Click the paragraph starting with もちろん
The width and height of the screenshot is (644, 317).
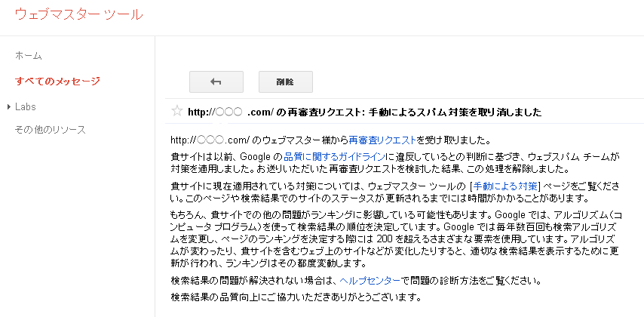pyautogui.click(x=397, y=239)
